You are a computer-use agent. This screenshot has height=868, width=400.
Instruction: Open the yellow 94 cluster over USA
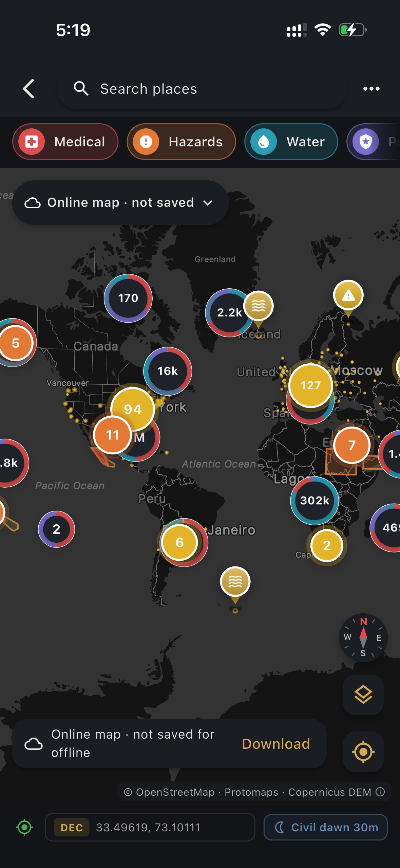pos(133,409)
